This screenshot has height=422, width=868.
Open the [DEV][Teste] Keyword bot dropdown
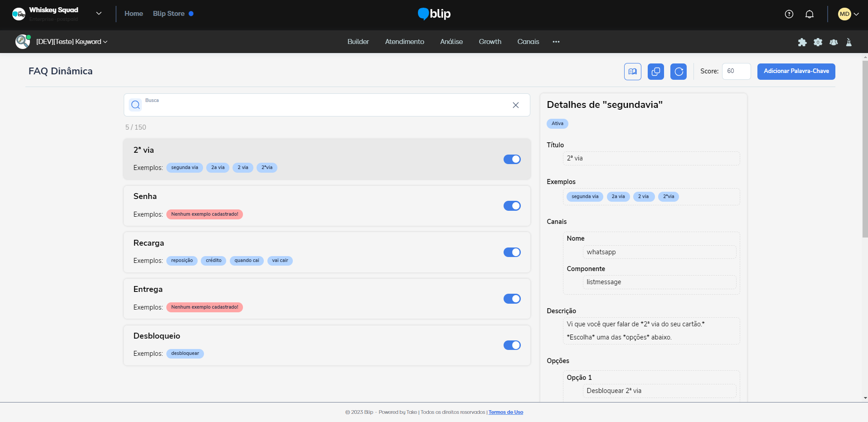click(x=72, y=42)
